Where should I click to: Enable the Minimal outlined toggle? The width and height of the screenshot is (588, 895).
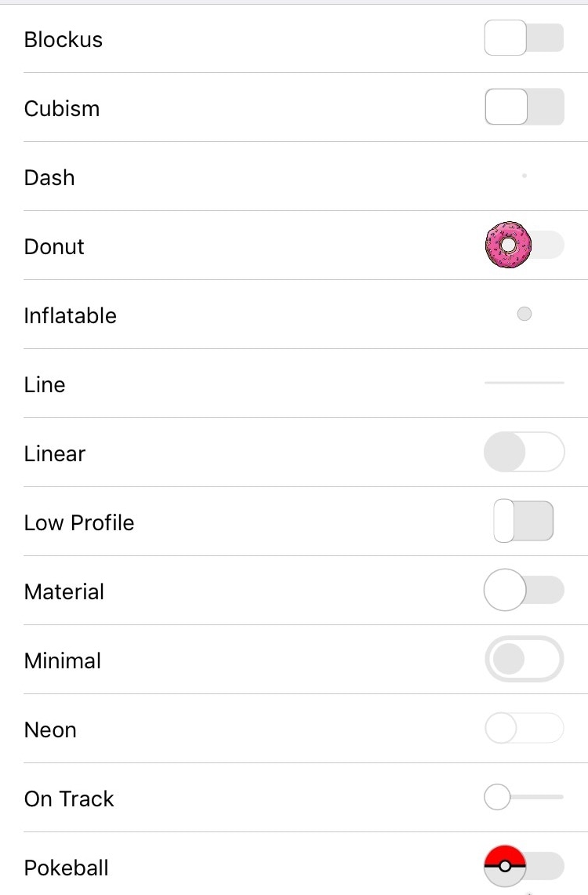pyautogui.click(x=524, y=659)
